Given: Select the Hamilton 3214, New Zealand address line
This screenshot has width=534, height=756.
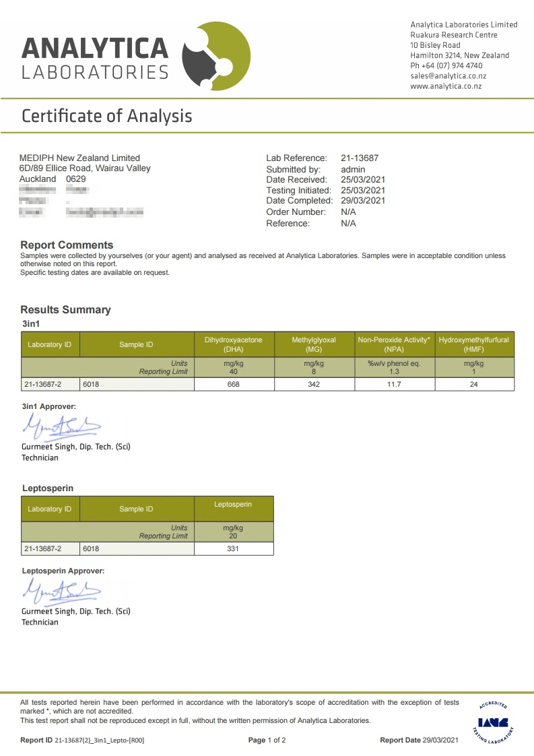Looking at the screenshot, I should click(x=460, y=55).
